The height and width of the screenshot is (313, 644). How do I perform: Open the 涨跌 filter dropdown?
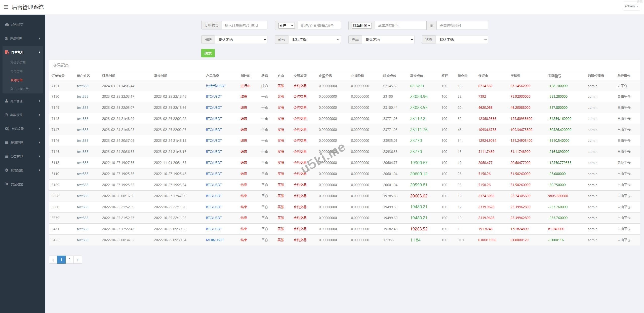click(241, 40)
